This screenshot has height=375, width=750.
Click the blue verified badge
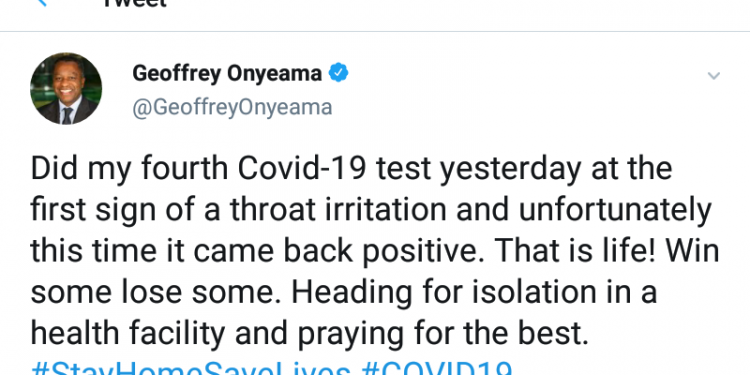tap(339, 73)
